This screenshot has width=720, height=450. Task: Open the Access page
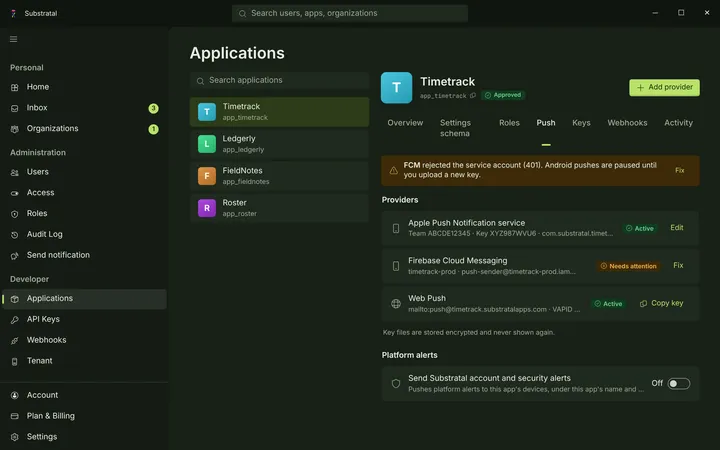(84, 193)
